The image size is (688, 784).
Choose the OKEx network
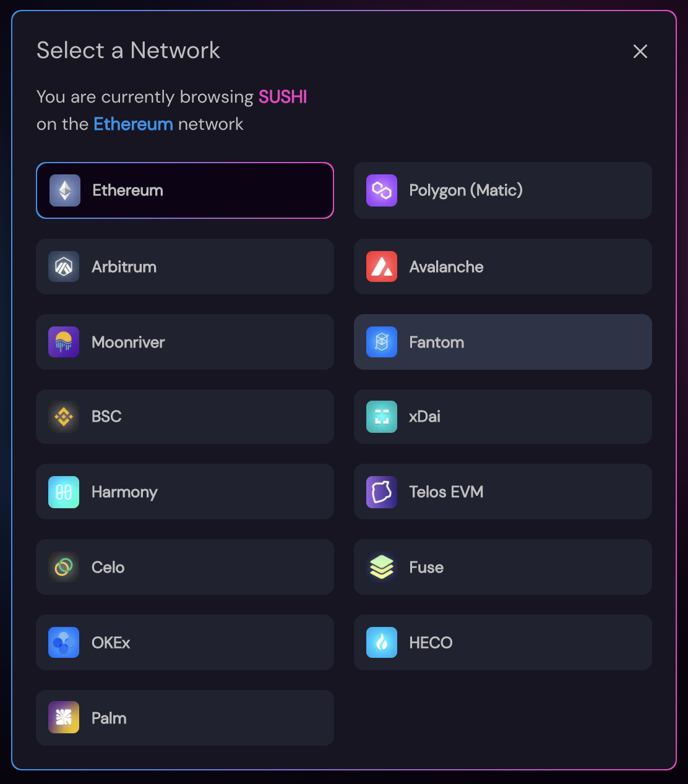(185, 642)
